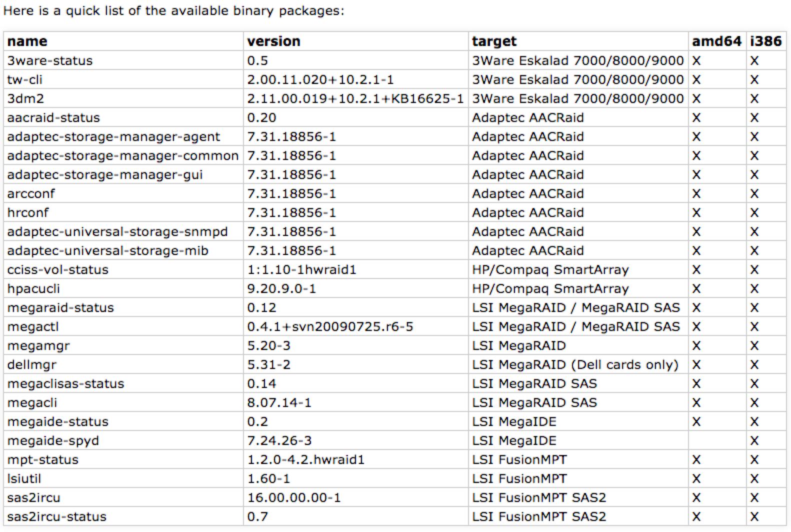
Task: Select the "mpt-status" package name
Action: point(43,459)
